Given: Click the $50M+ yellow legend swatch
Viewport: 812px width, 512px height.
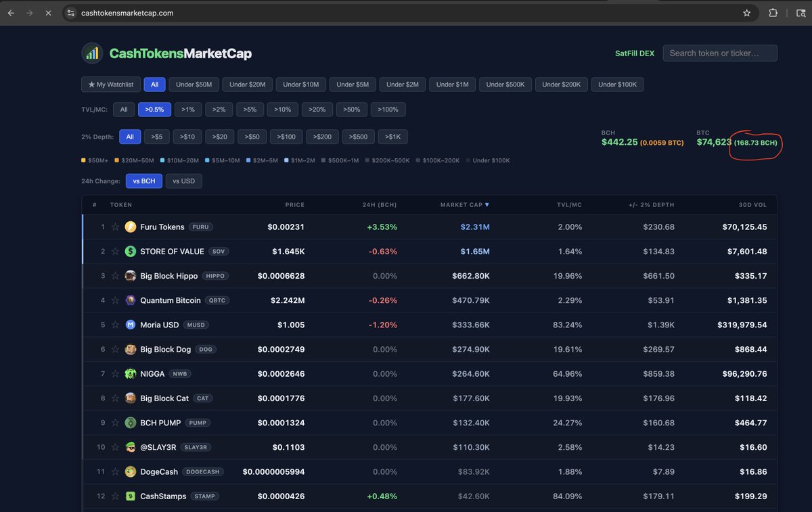Looking at the screenshot, I should [83, 160].
